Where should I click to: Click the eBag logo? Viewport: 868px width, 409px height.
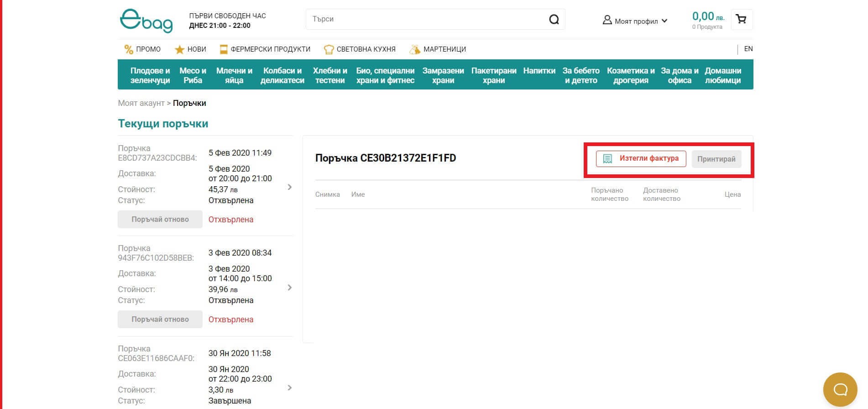coord(146,21)
